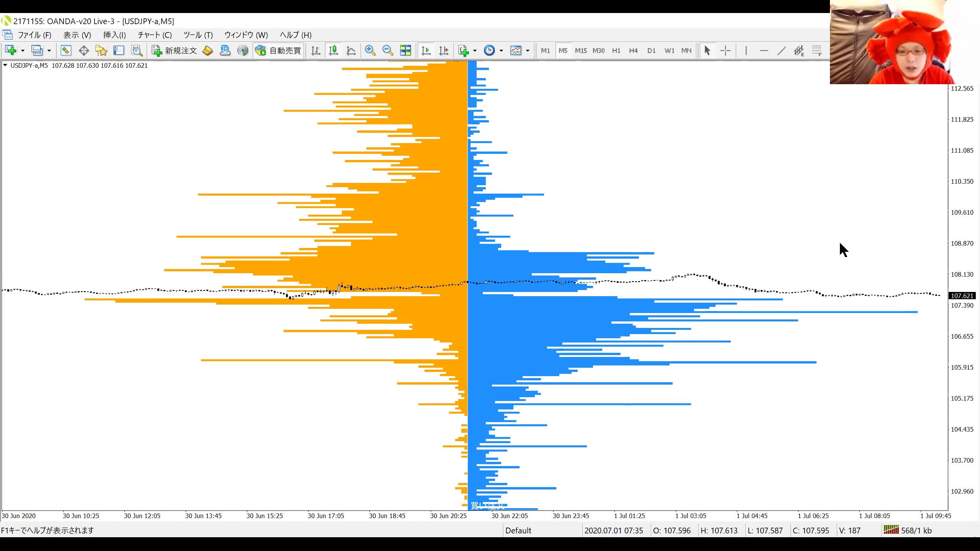Select the Fibonacci retracement tool

817,51
